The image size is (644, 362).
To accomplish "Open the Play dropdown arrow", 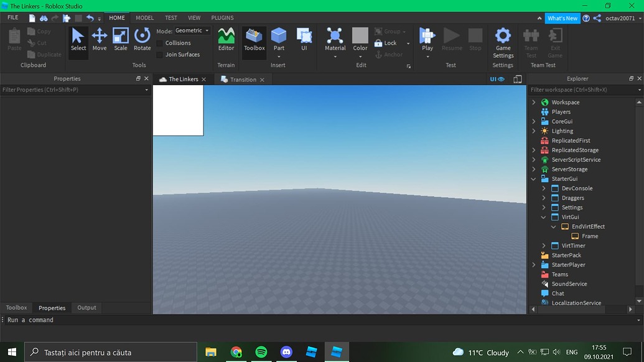I will pos(427,57).
